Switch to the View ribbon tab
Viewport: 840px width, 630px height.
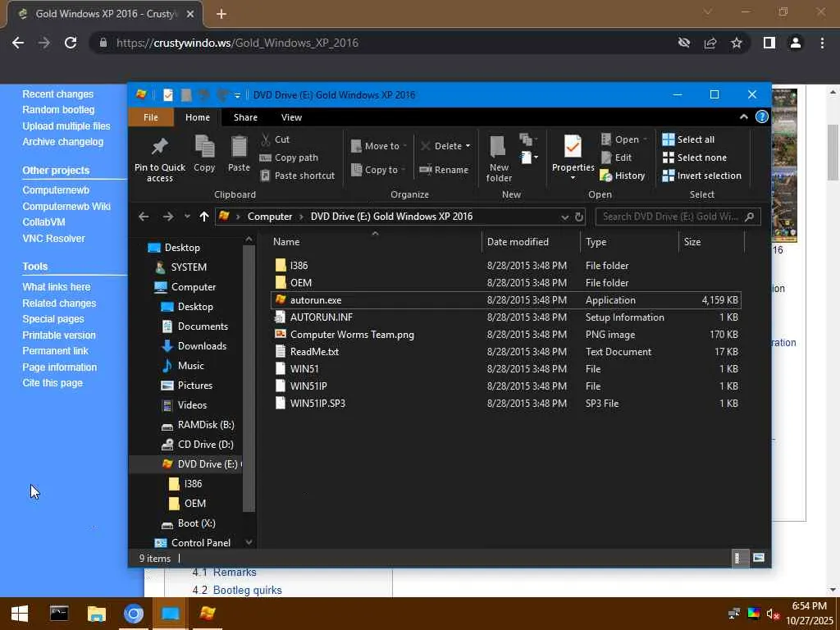point(291,117)
